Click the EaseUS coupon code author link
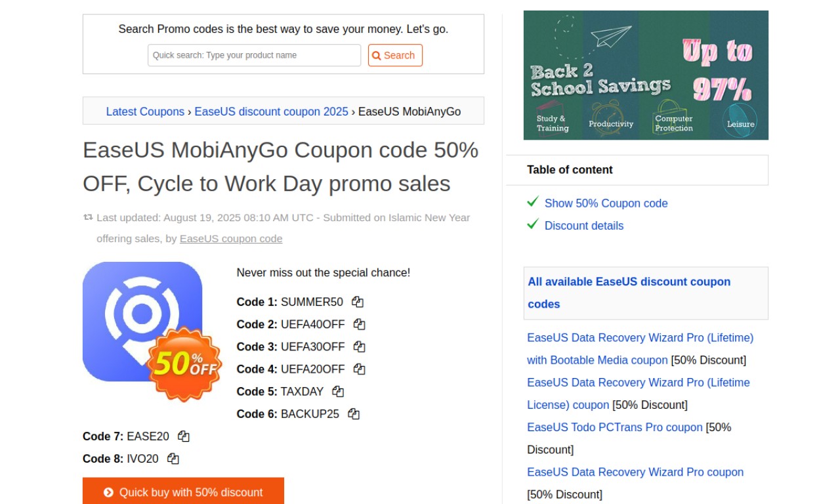The width and height of the screenshot is (840, 504). click(x=231, y=239)
